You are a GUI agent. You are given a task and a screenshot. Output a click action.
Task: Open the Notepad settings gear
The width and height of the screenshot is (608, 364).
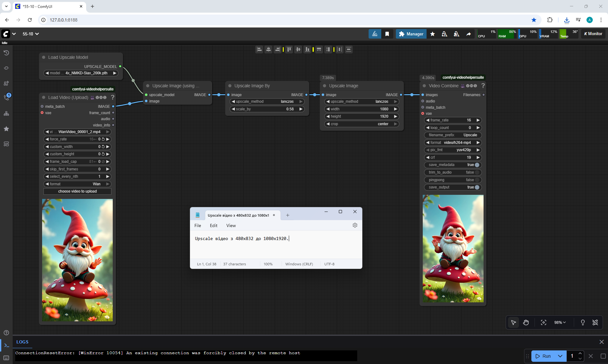pos(355,225)
